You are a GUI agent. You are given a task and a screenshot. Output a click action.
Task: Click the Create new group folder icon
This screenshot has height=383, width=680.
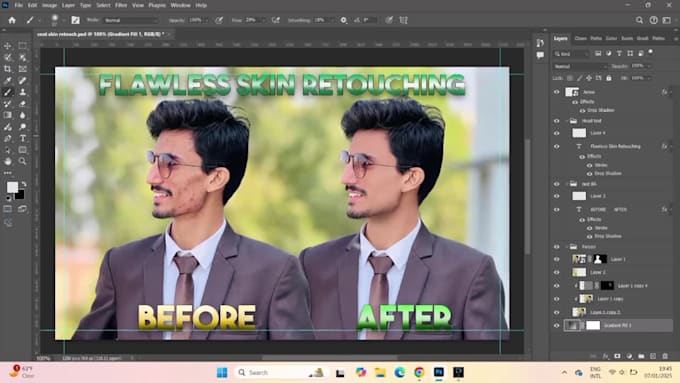pyautogui.click(x=641, y=356)
